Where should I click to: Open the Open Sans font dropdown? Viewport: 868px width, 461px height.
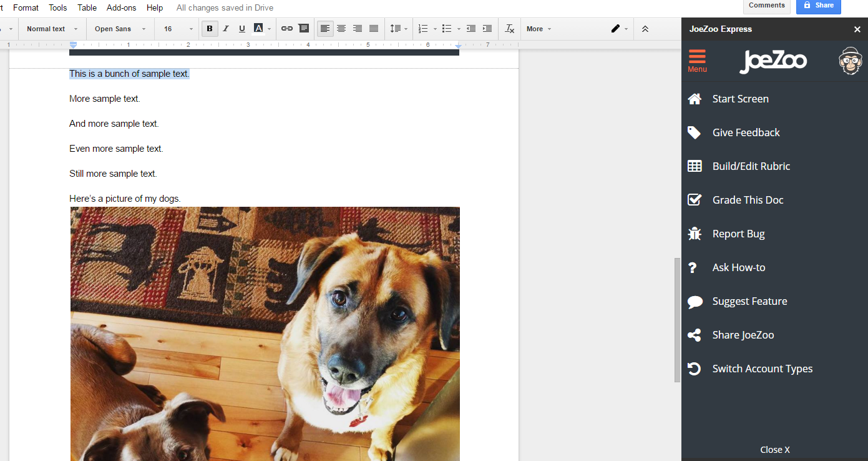coord(120,29)
